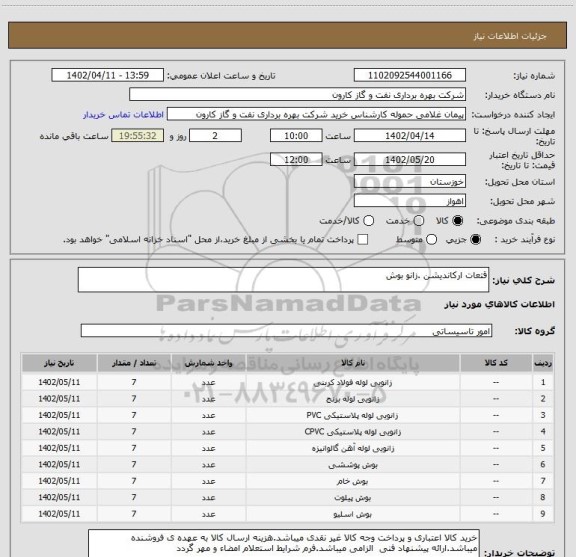Viewport: 576px width, 557px height.
Task: Click the buyer organization name field
Action: pyautogui.click(x=298, y=95)
